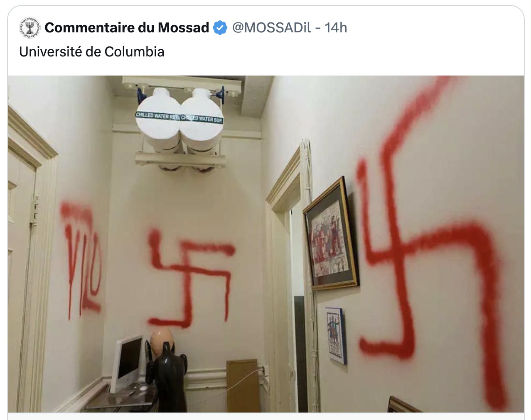
Task: Open the attached hallway photo
Action: click(x=266, y=244)
